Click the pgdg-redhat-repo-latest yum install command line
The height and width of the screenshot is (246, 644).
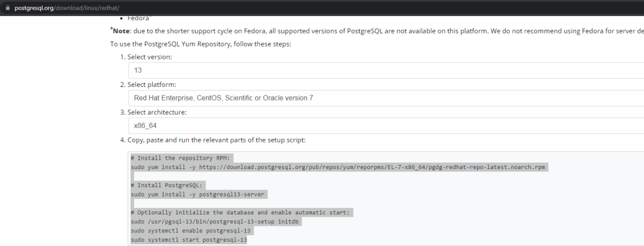click(x=338, y=167)
